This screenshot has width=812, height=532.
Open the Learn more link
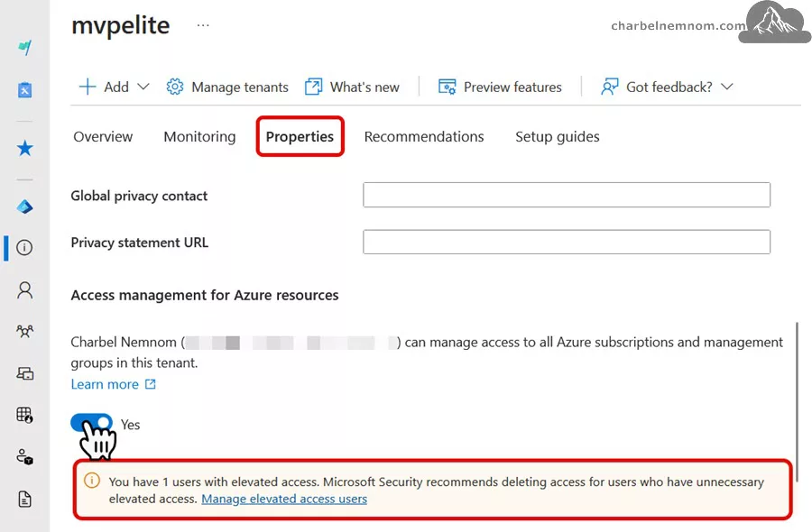click(105, 384)
